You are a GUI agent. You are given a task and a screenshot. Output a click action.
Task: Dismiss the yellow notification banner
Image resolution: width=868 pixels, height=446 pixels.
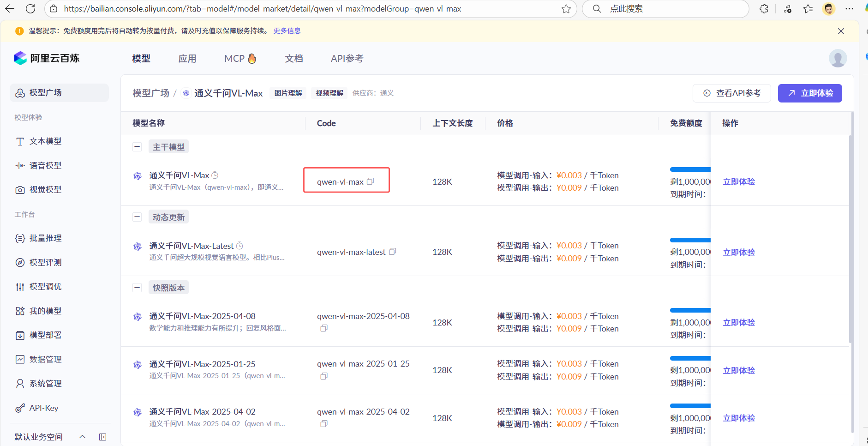coord(841,31)
